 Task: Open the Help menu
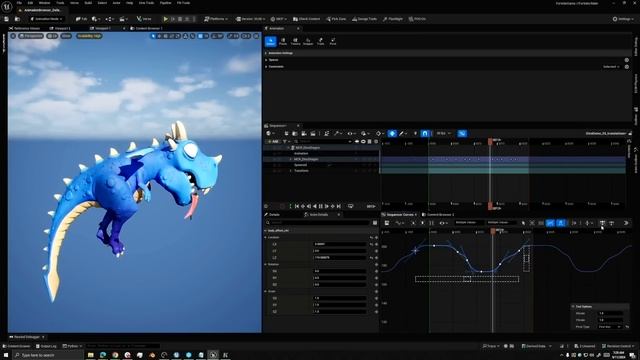[x=129, y=3]
